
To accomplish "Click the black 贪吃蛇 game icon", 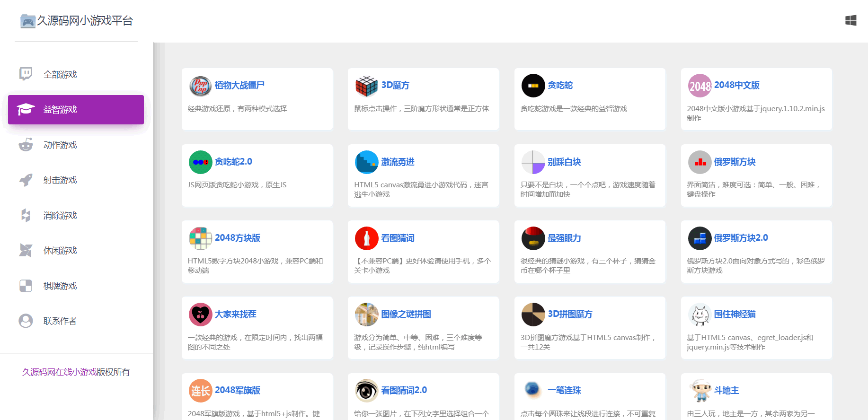I will point(533,86).
